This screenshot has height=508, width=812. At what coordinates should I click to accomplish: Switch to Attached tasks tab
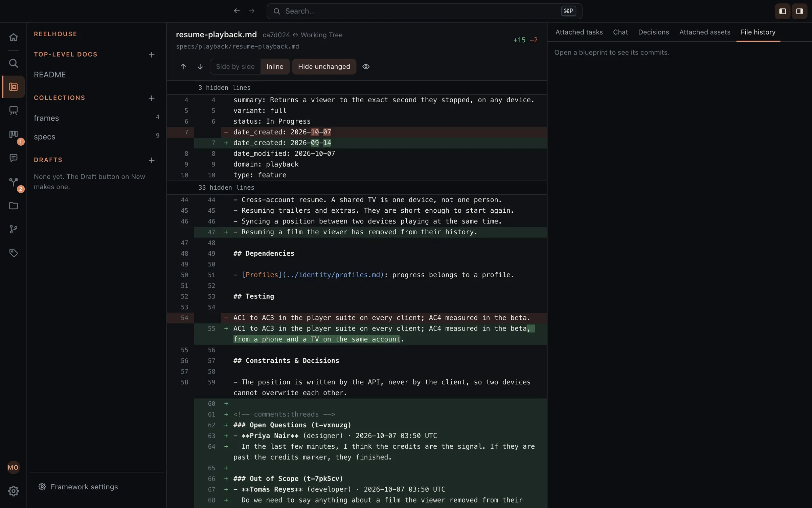(x=579, y=32)
